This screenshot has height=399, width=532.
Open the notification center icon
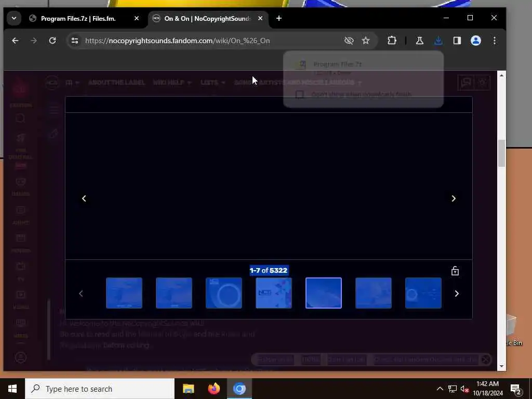516,389
